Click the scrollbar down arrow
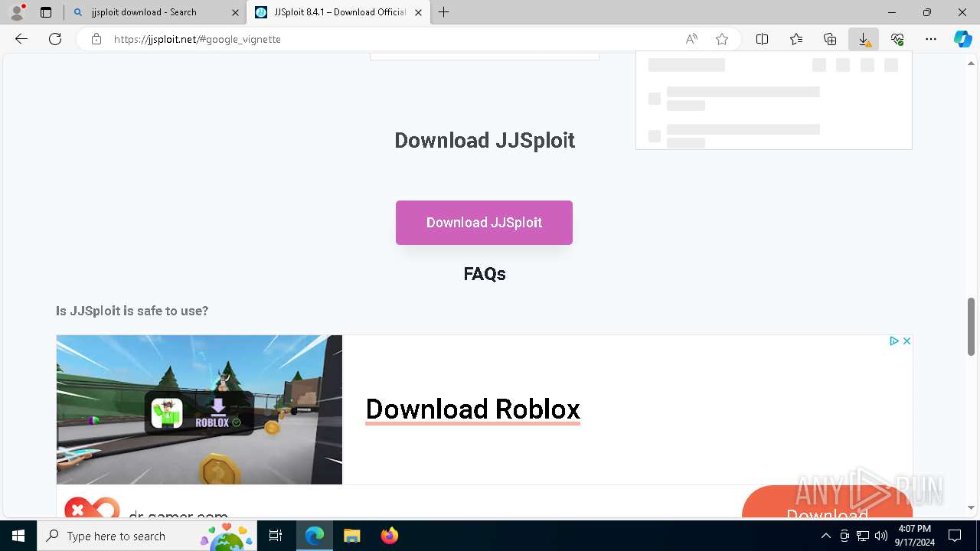Image resolution: width=980 pixels, height=551 pixels. [971, 507]
